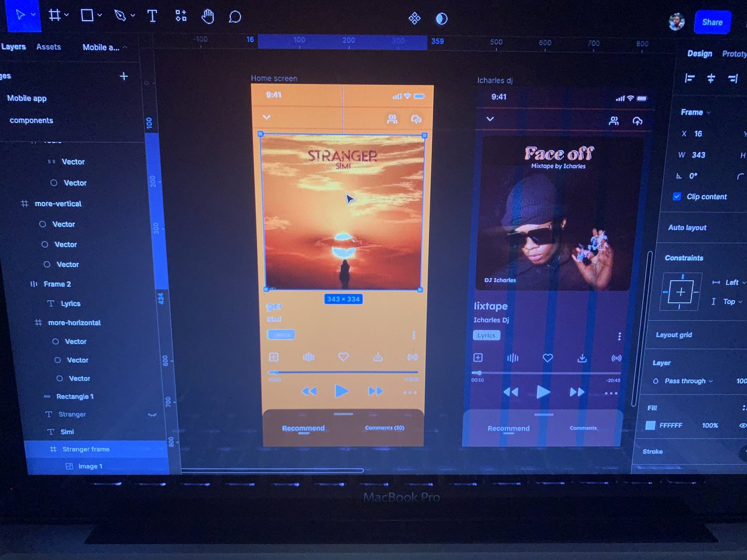Toggle the Clip content checkbox
Viewport: 747px width, 560px height.
(677, 197)
